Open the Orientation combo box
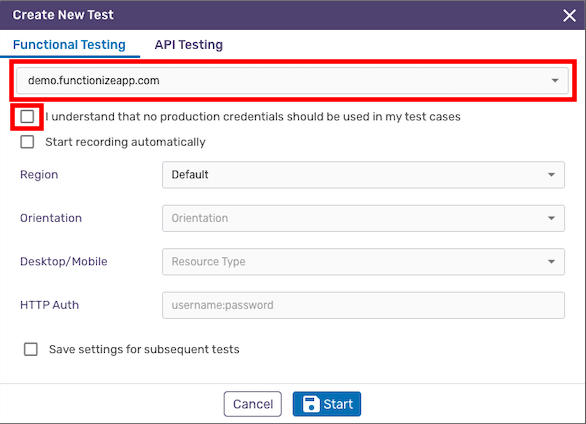This screenshot has height=424, width=586. pyautogui.click(x=363, y=218)
